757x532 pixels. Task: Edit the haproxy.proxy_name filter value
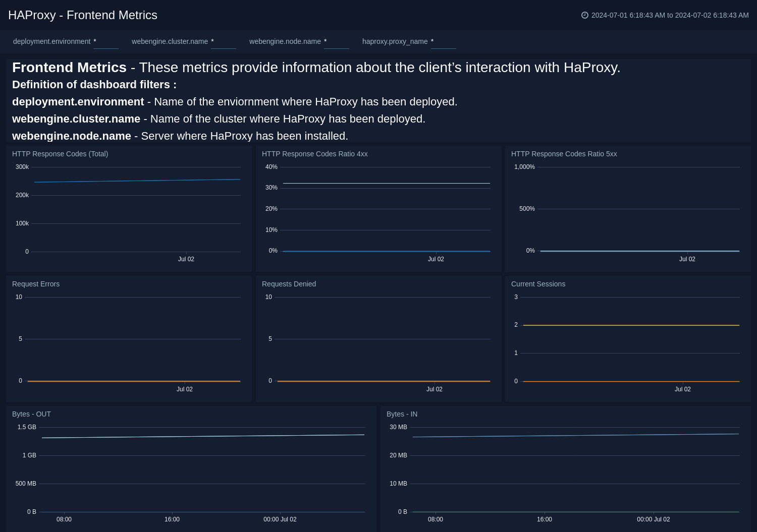pyautogui.click(x=444, y=42)
